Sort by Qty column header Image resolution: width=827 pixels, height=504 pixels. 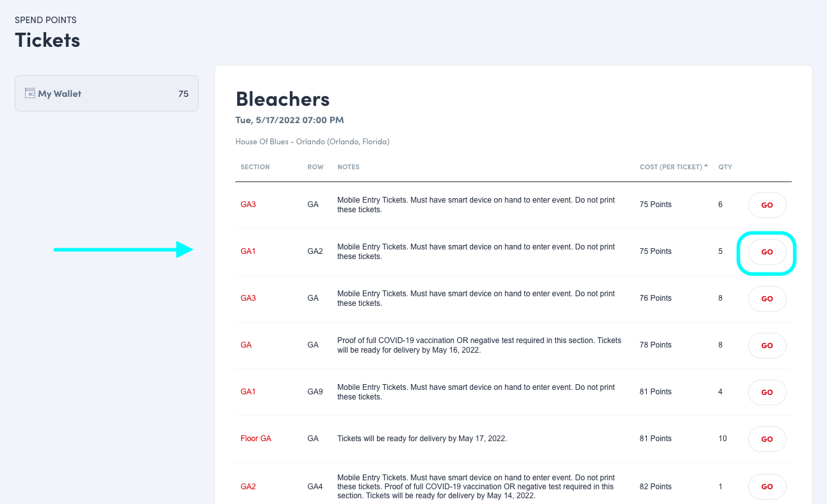(725, 167)
